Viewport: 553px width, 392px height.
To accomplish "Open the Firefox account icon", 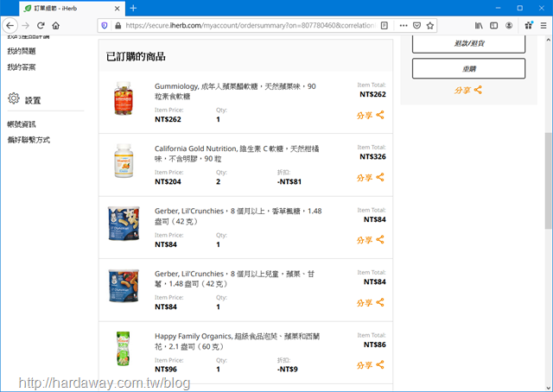I will coord(509,25).
